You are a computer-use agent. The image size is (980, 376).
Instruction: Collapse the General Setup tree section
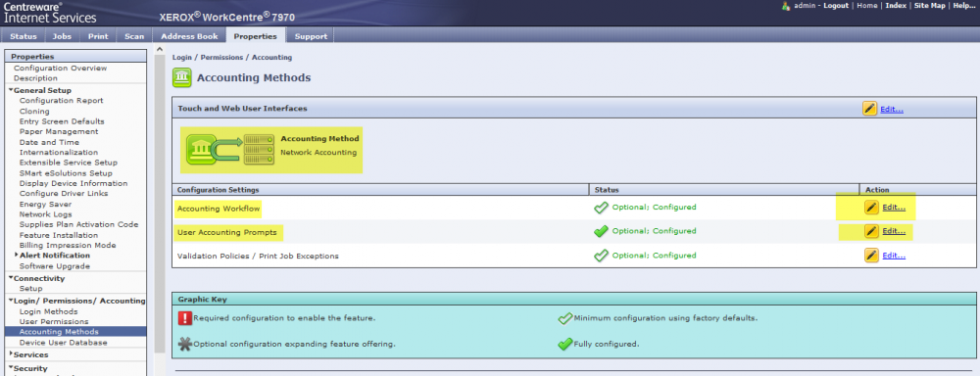[11, 90]
